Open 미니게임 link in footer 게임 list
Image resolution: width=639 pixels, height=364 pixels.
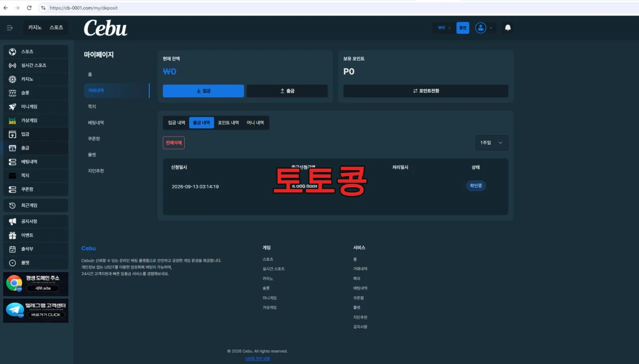point(270,298)
